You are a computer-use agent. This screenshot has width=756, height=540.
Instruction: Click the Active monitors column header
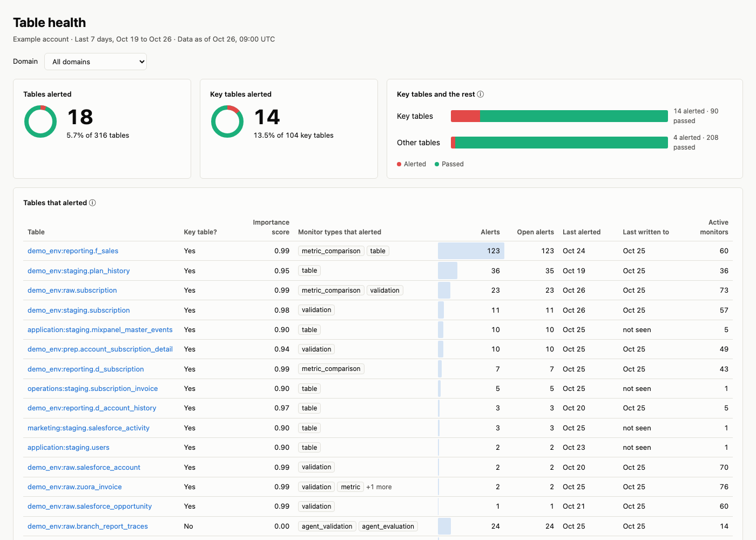pyautogui.click(x=714, y=227)
